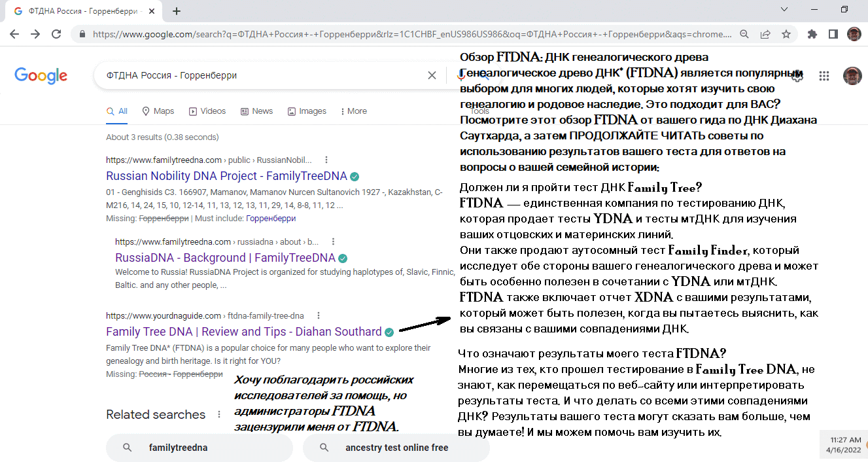Click the badge beside RussiaDNA - Background

343,258
